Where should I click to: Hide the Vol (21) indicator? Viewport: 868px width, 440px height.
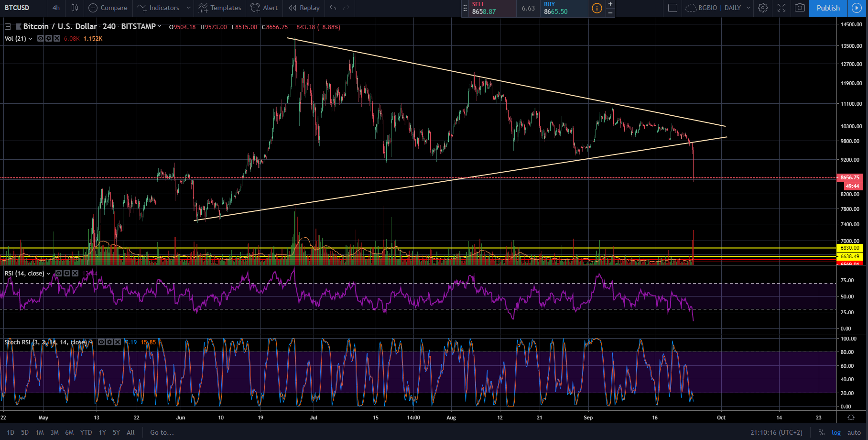point(41,38)
